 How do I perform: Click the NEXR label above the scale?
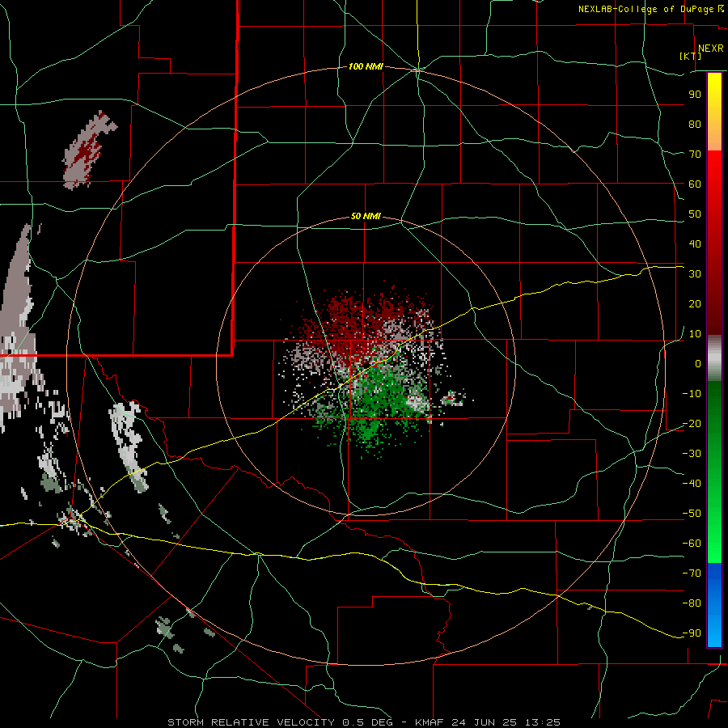[710, 49]
